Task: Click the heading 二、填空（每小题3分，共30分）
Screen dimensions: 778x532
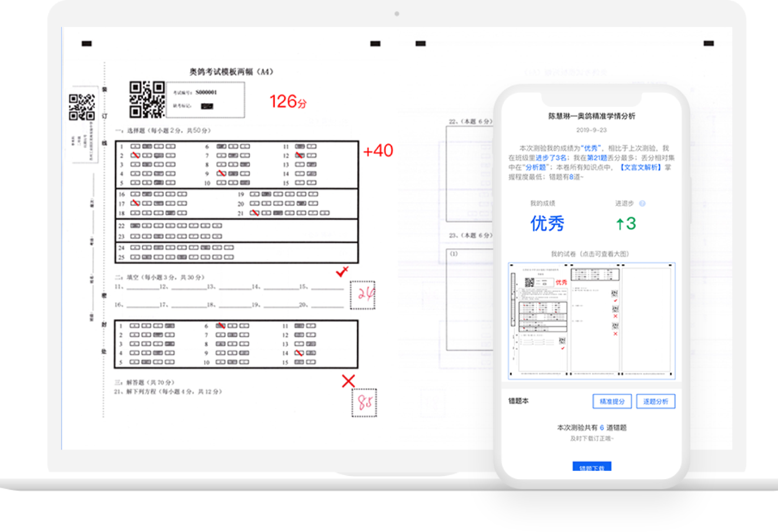Action: (160, 277)
